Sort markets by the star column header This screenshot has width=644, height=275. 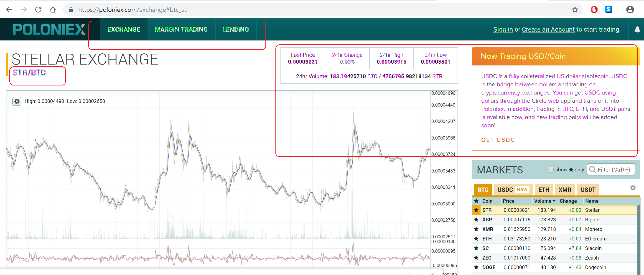click(x=476, y=201)
